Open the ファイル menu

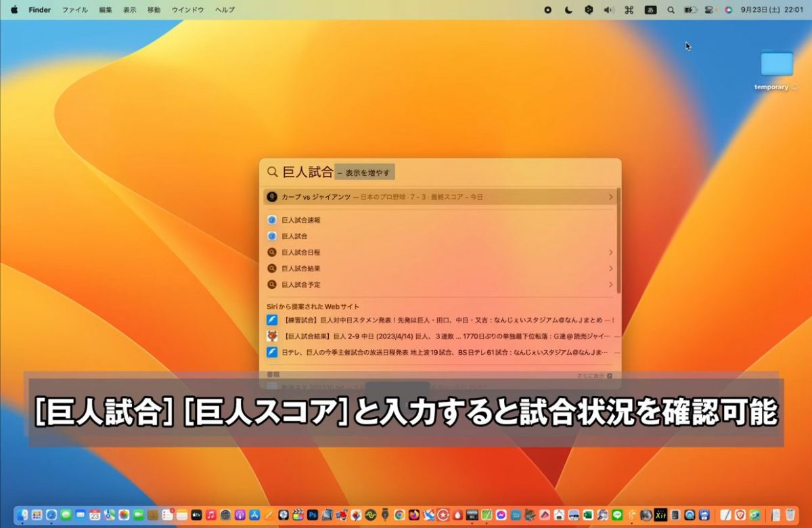tap(74, 10)
